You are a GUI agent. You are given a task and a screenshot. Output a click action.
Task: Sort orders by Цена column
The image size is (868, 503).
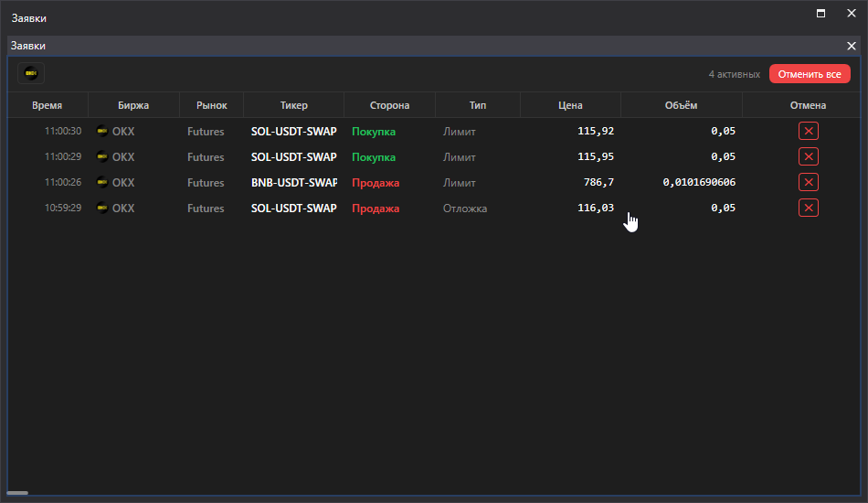[570, 105]
